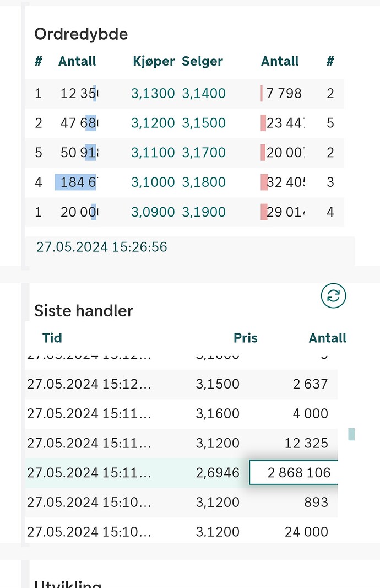Image resolution: width=380 pixels, height=588 pixels.
Task: Click sell price 3,1500
Action: [x=204, y=123]
